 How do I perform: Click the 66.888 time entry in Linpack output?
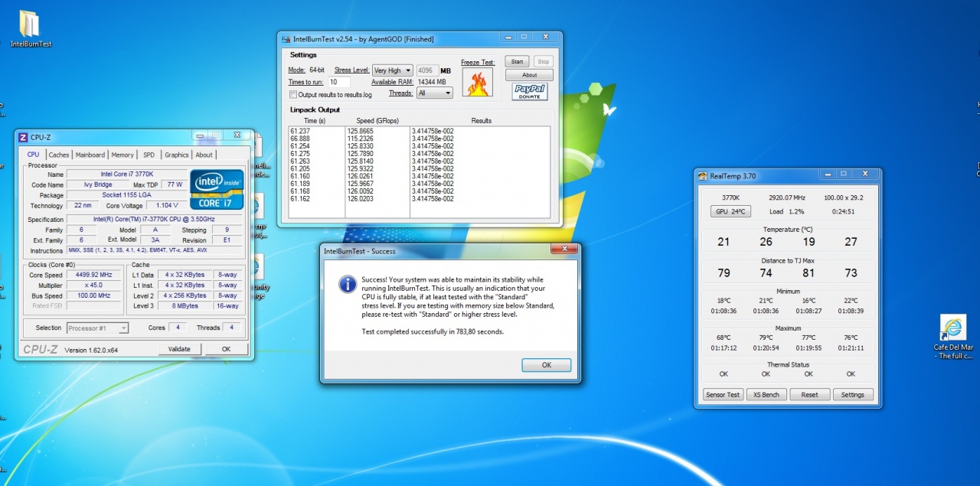click(300, 139)
